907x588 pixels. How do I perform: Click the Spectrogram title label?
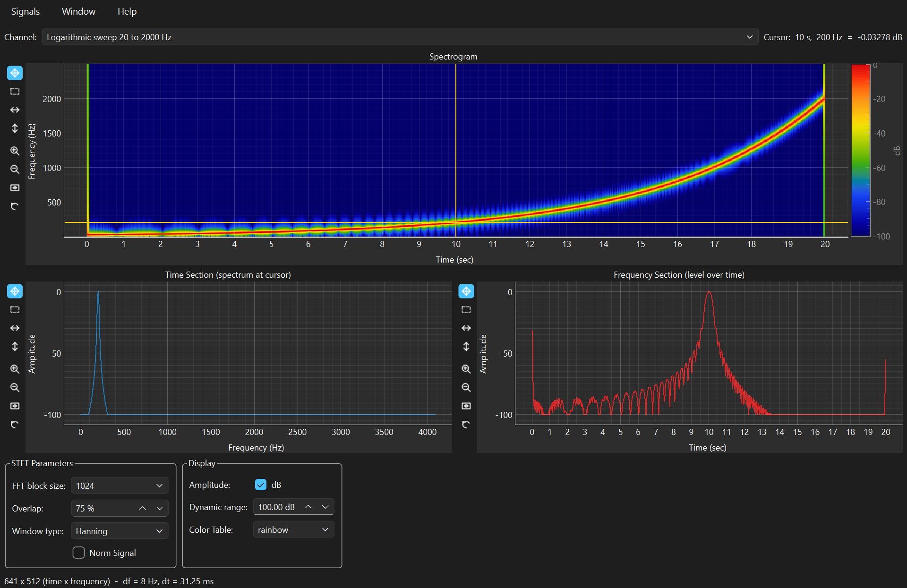pyautogui.click(x=453, y=57)
